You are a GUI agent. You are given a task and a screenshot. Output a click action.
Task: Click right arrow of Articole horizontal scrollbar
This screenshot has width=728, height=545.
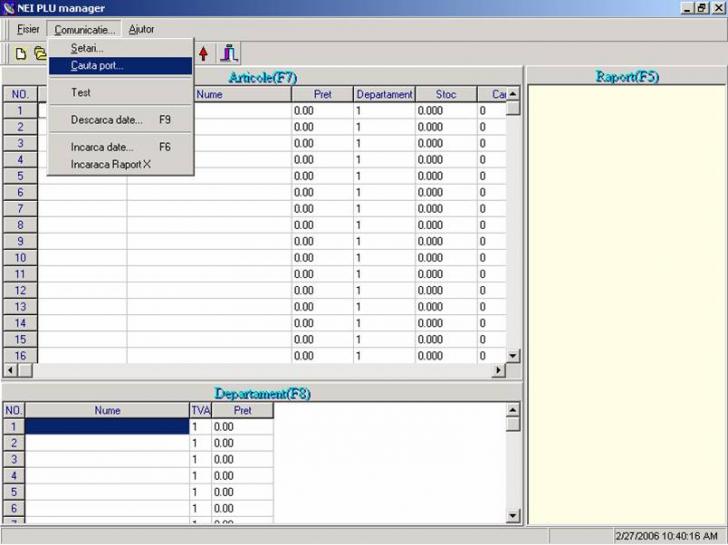(x=499, y=371)
